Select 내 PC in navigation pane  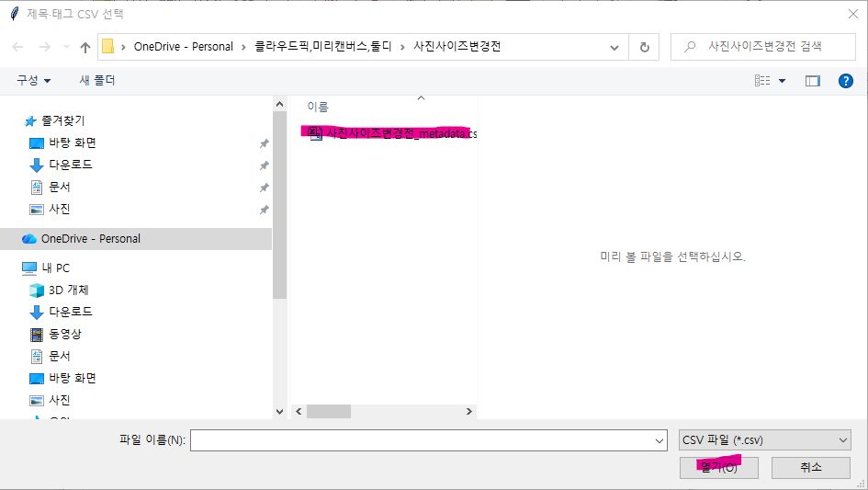tap(55, 268)
